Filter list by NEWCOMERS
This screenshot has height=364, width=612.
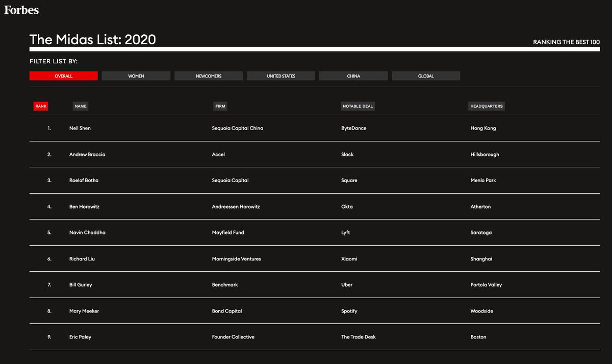209,76
